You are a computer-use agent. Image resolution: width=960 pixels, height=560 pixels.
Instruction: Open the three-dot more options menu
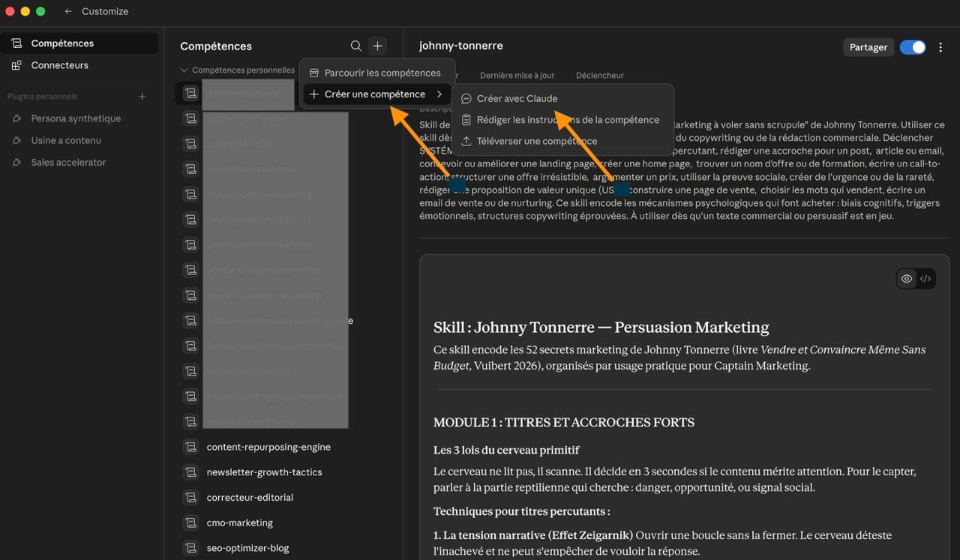940,47
